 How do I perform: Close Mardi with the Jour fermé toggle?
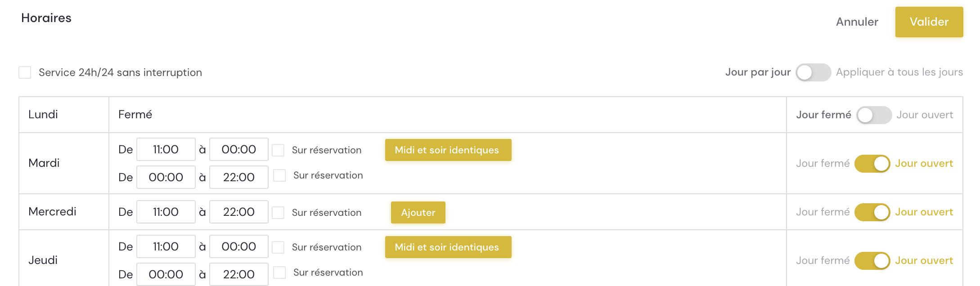(872, 163)
